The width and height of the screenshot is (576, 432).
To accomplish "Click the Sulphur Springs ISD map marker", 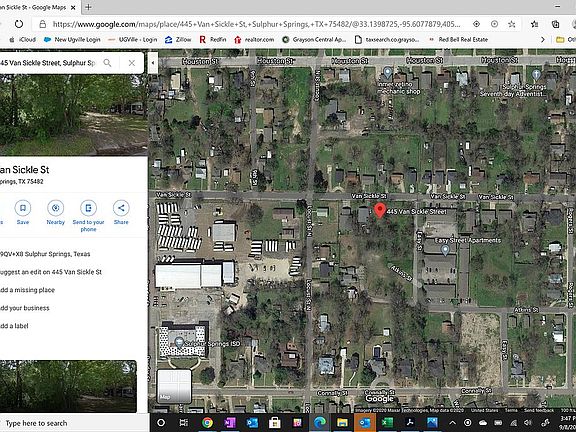I will click(x=179, y=342).
